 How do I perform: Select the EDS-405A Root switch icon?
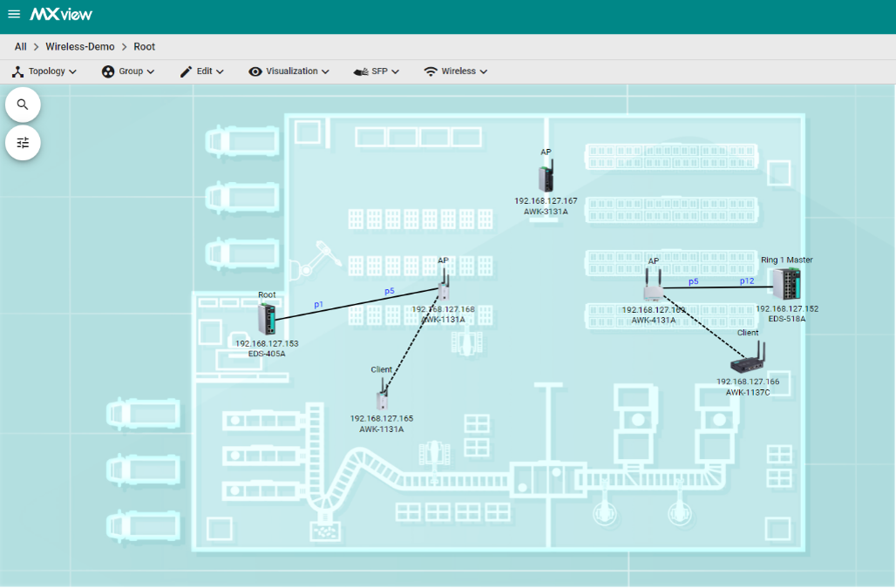[x=267, y=319]
